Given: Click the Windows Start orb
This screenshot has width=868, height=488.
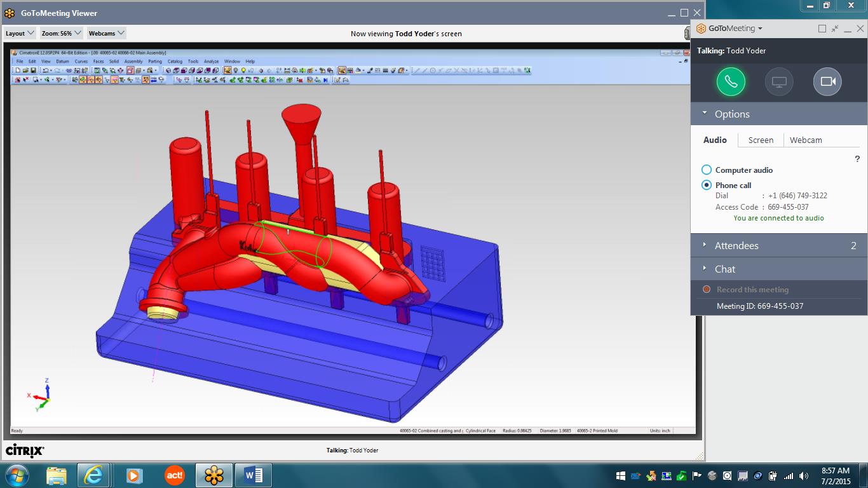Looking at the screenshot, I should tap(17, 475).
